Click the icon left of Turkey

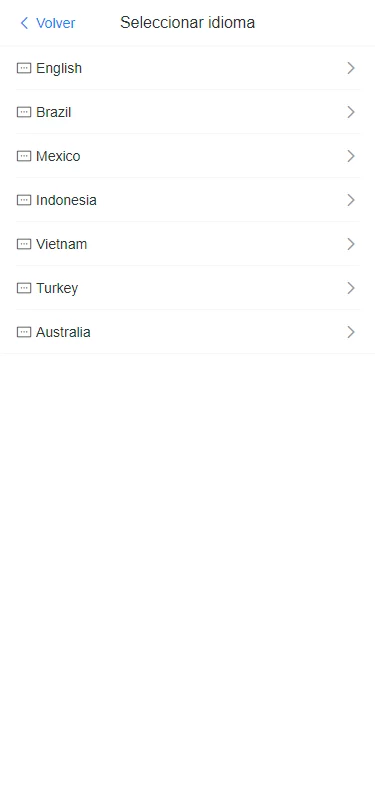[24, 288]
